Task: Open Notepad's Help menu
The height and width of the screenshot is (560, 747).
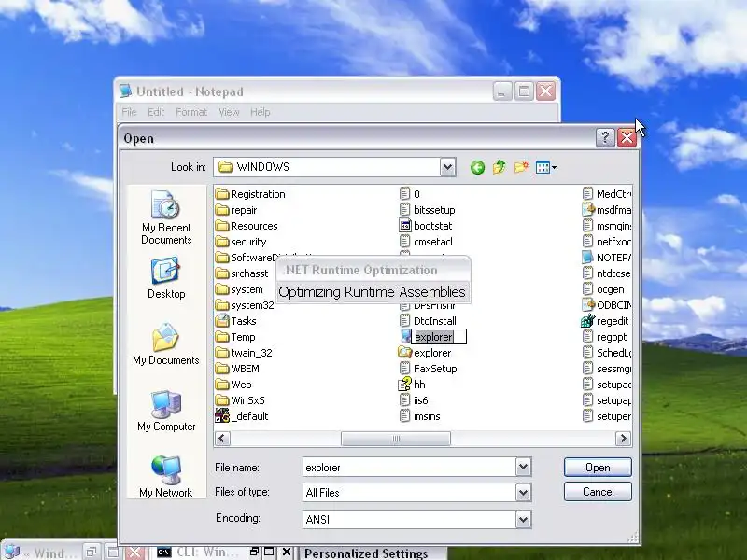Action: 261,112
